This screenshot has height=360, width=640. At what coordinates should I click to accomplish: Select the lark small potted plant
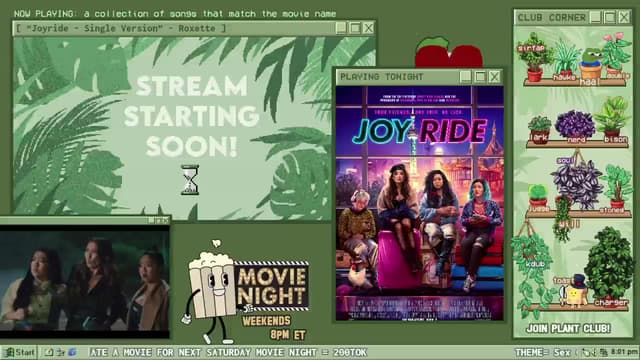point(539,130)
